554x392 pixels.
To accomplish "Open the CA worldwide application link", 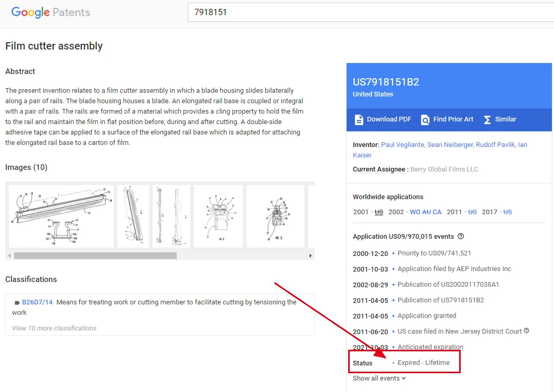I will point(437,212).
